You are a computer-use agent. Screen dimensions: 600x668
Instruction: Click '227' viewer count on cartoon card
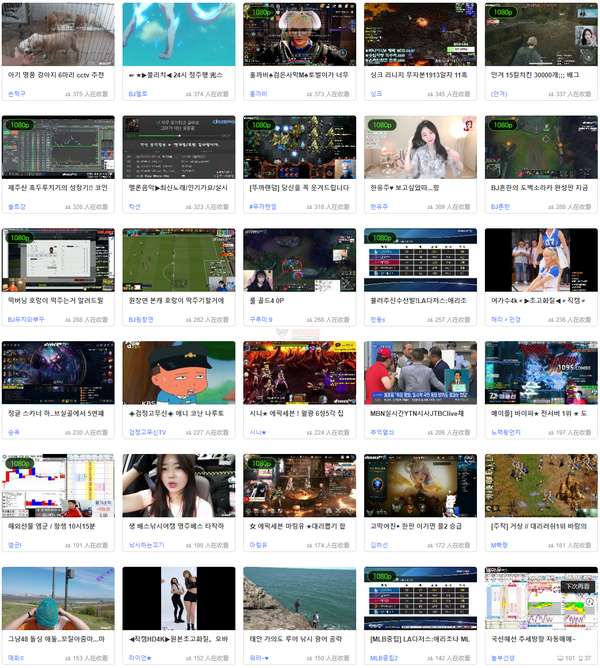[x=207, y=432]
